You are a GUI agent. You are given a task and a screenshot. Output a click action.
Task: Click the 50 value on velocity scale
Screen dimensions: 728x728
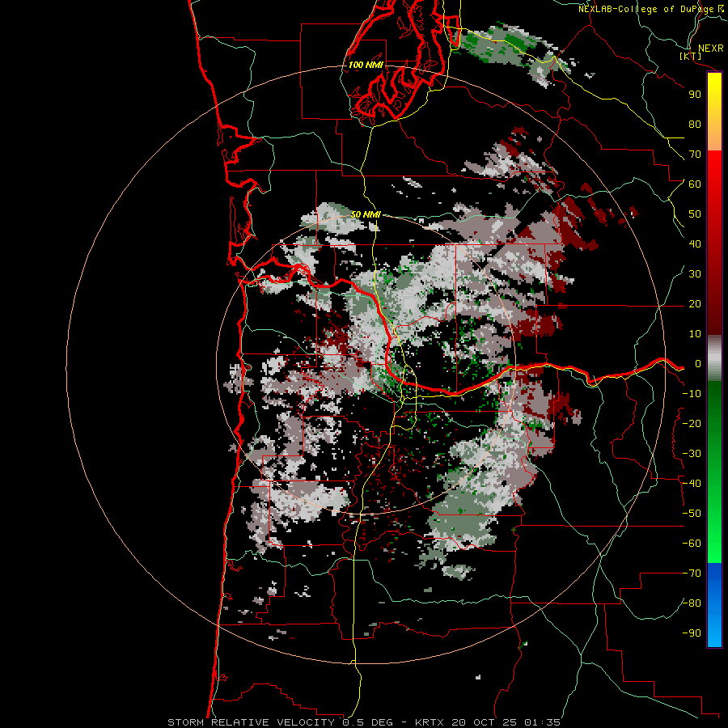point(695,214)
